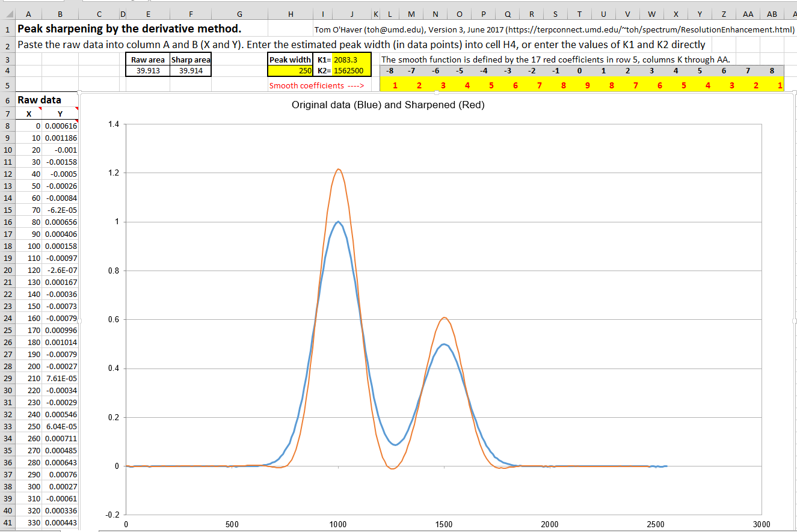Select the row 41 header
This screenshot has width=797, height=532.
(7, 523)
